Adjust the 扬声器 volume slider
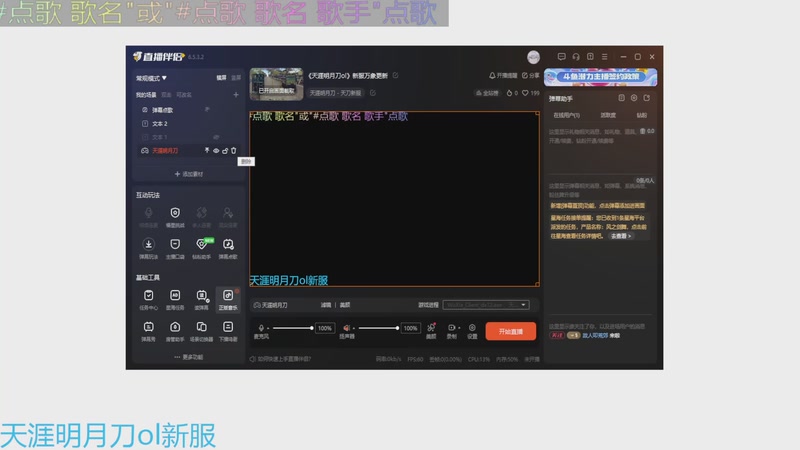This screenshot has width=800, height=450. pyautogui.click(x=378, y=328)
